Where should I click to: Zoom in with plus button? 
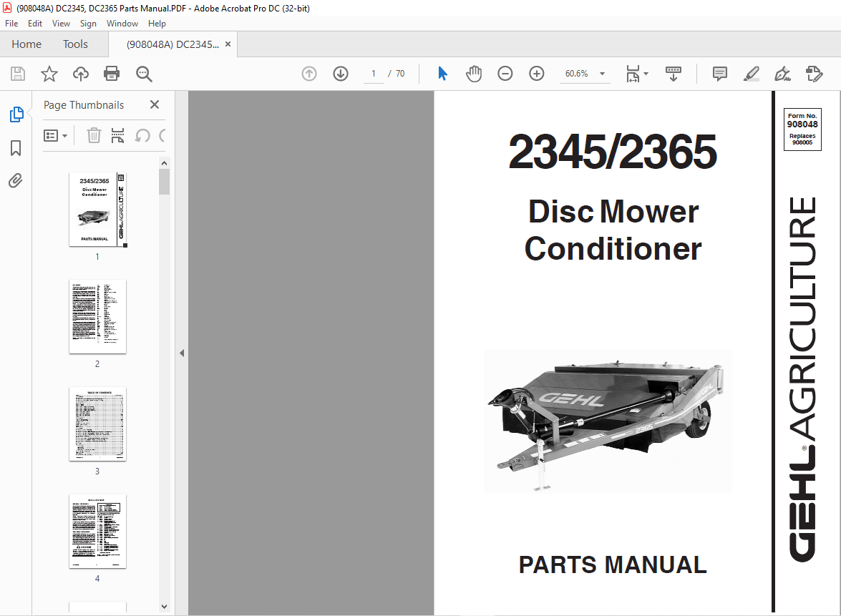tap(536, 74)
